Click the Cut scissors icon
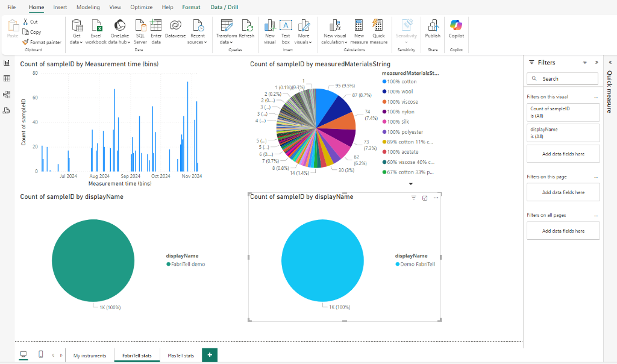The image size is (617, 364). (25, 22)
